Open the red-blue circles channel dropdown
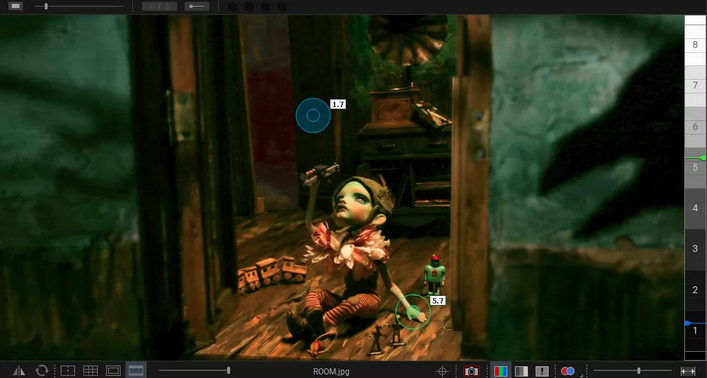 [x=568, y=371]
